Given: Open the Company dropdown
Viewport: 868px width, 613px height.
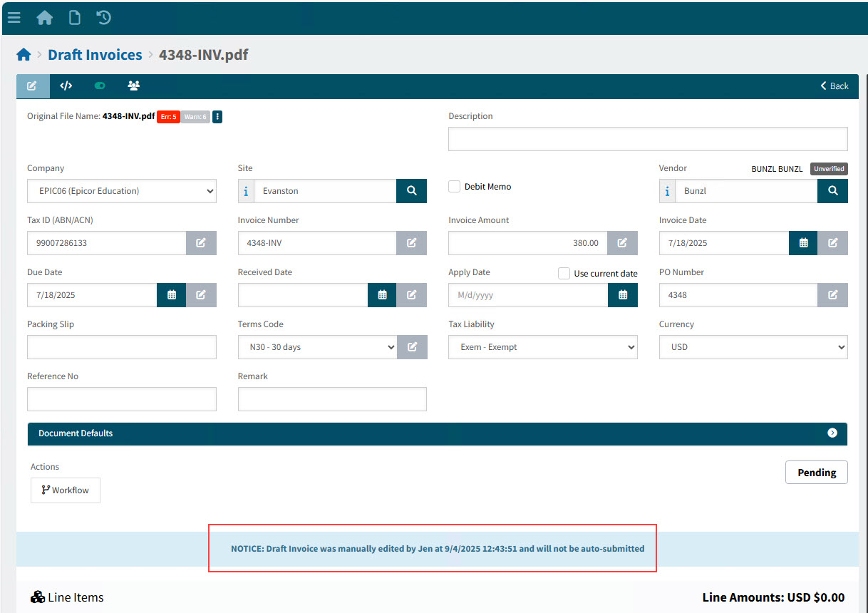Looking at the screenshot, I should point(122,191).
